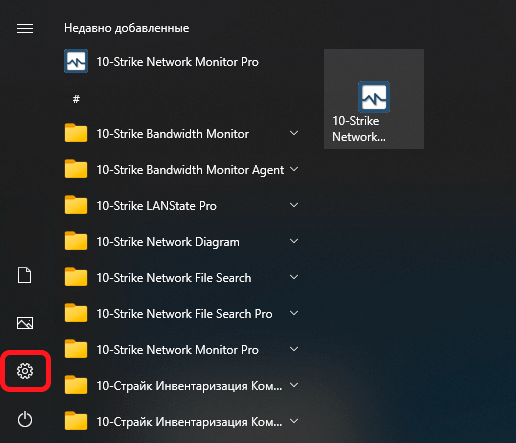516x443 pixels.
Task: Open the Documents sidebar icon
Action: pyautogui.click(x=25, y=275)
